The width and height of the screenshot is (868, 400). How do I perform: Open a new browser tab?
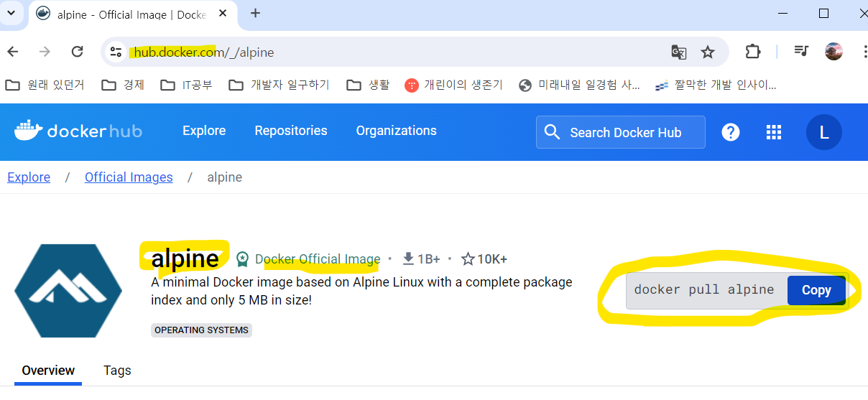pos(255,13)
